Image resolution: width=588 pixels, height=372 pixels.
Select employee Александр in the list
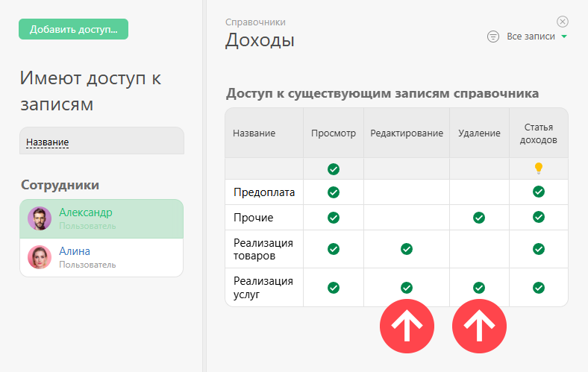click(x=101, y=218)
